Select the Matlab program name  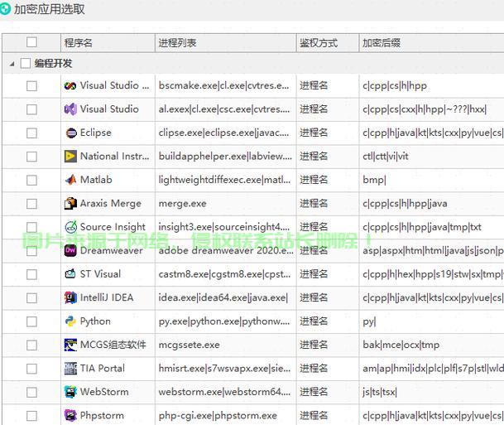pyautogui.click(x=96, y=180)
